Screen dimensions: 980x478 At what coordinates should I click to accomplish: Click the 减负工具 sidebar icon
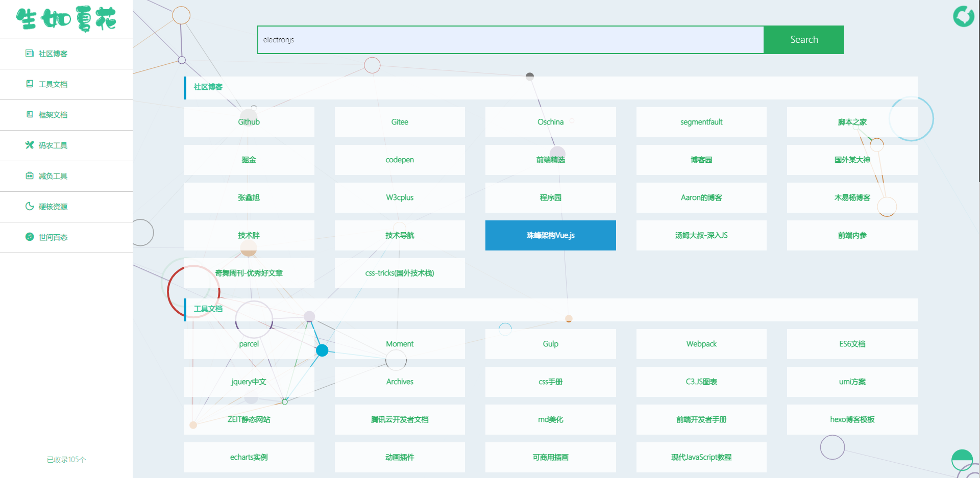(29, 175)
